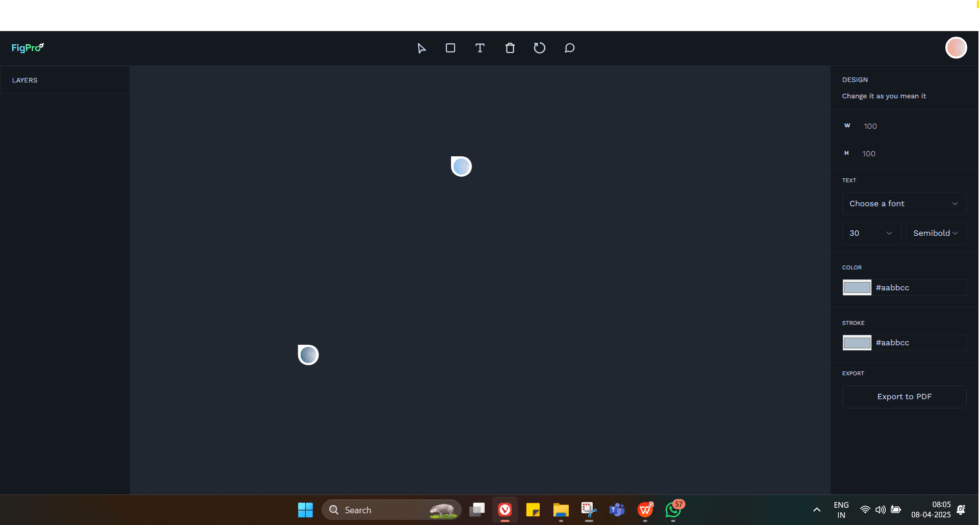Click the reset canvas icon
Screen dimensions: 980x525
[539, 48]
